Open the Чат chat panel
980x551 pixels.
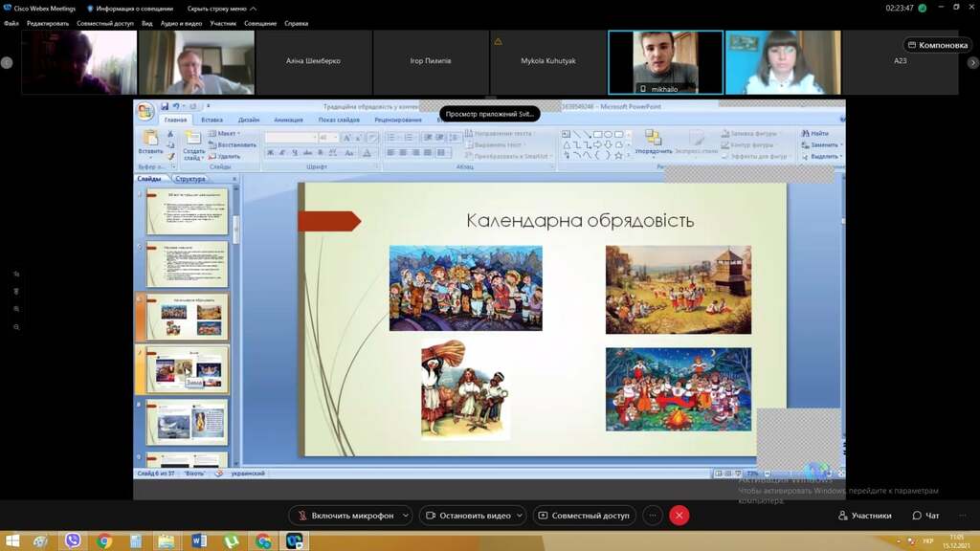(925, 516)
